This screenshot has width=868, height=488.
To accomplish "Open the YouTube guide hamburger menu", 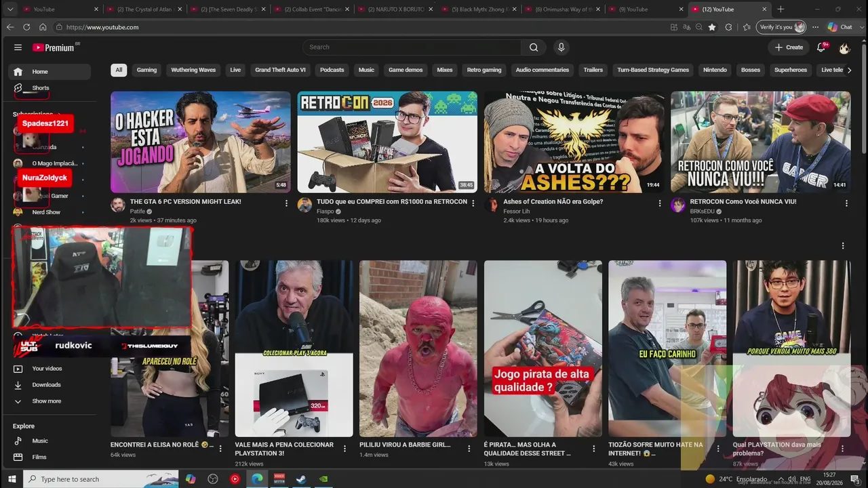I will click(18, 47).
